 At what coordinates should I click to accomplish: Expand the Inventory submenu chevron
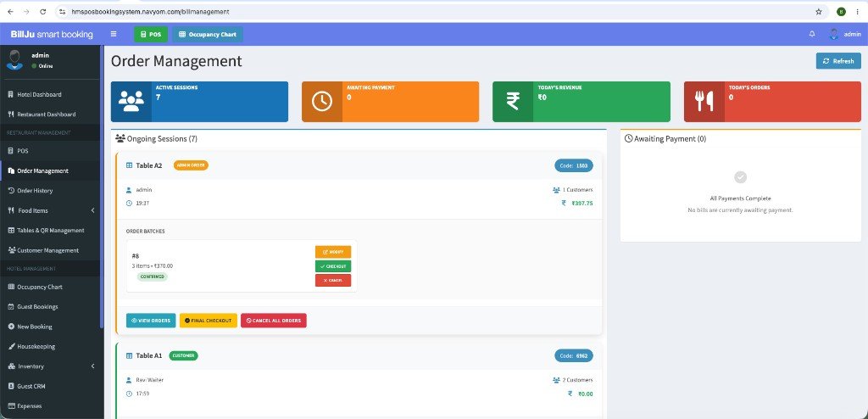pos(92,366)
